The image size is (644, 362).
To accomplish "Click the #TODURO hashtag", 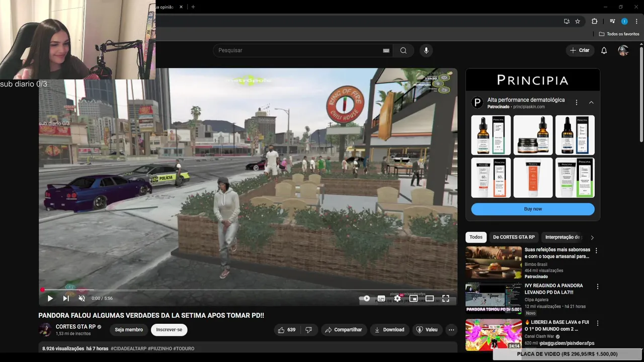I will (x=184, y=348).
